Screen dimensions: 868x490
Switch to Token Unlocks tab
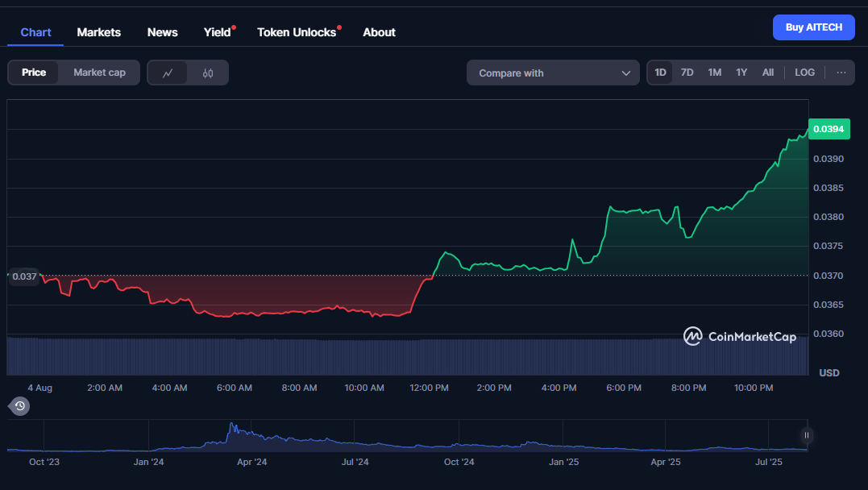coord(296,32)
